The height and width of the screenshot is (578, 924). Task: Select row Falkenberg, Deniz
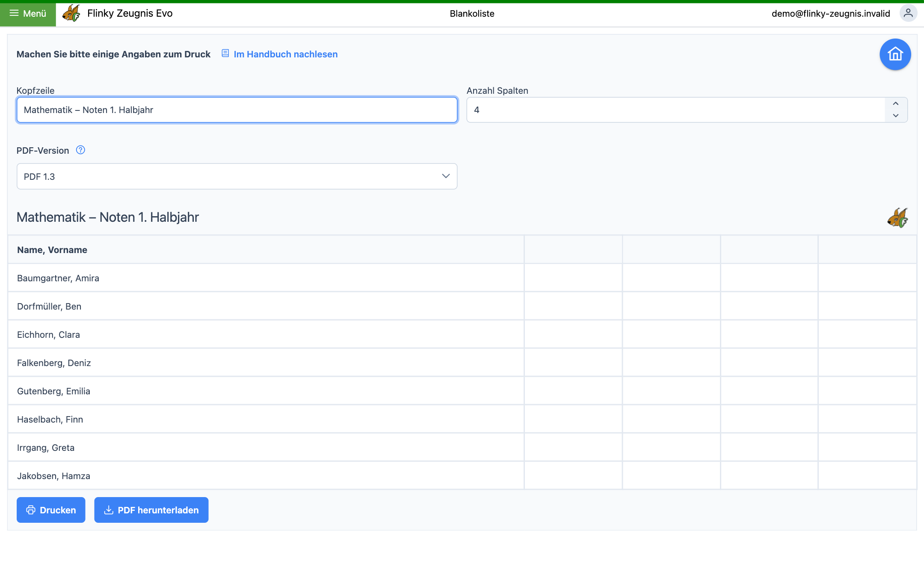[x=462, y=363]
